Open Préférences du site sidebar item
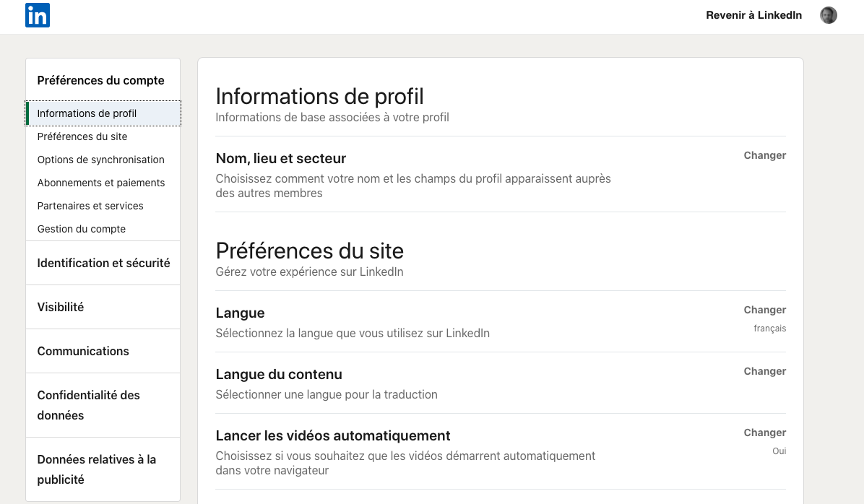This screenshot has height=504, width=864. [82, 136]
